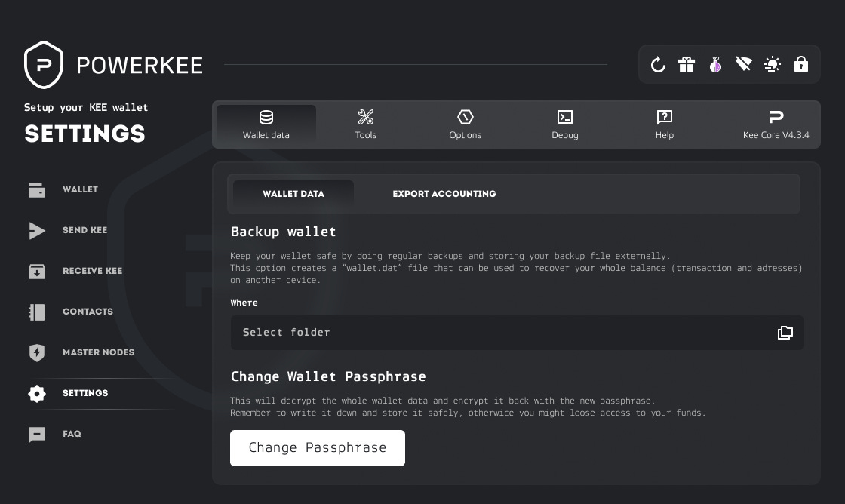The width and height of the screenshot is (845, 504).
Task: Click the Where label
Action: 244,303
